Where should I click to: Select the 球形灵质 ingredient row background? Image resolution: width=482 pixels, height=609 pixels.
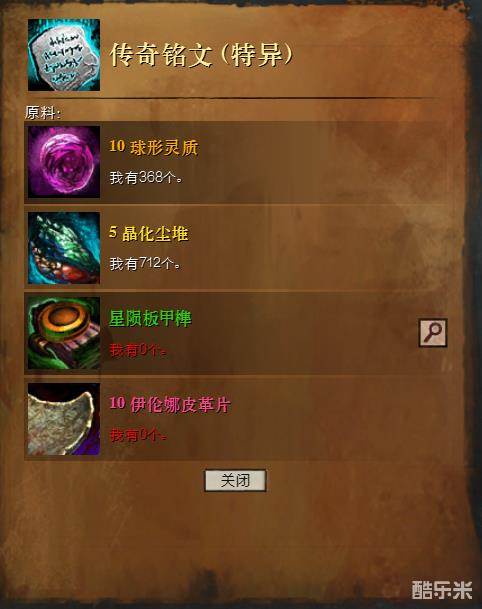236,162
